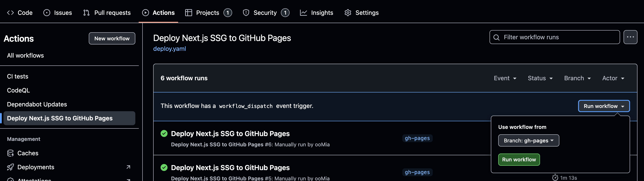Image resolution: width=644 pixels, height=181 pixels.
Task: Open the deploy.yaml file link
Action: click(x=169, y=49)
